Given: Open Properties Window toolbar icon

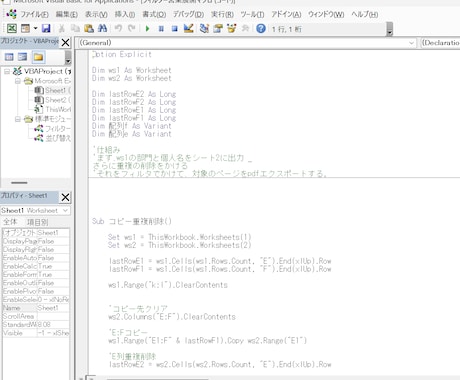Looking at the screenshot, I should point(218,28).
